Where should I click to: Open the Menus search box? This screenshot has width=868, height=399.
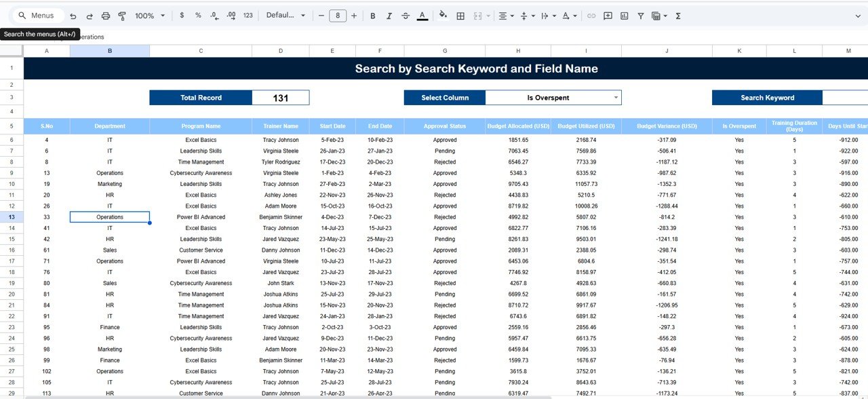pyautogui.click(x=37, y=15)
